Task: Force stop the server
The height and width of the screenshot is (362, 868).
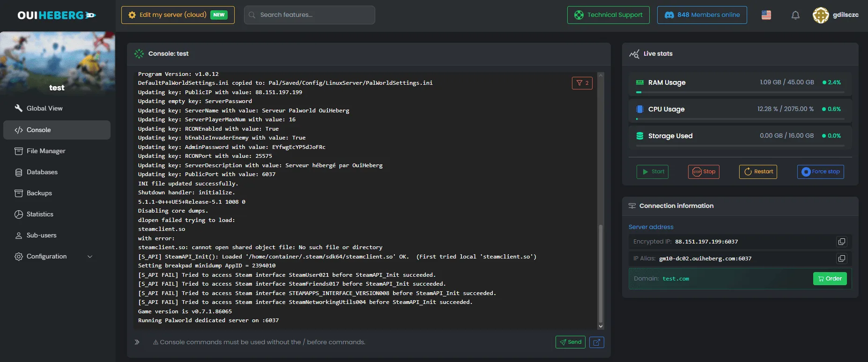Action: (x=820, y=172)
